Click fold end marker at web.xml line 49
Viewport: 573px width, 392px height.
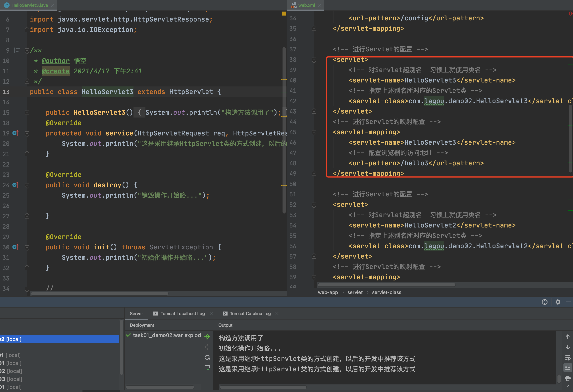coord(314,173)
